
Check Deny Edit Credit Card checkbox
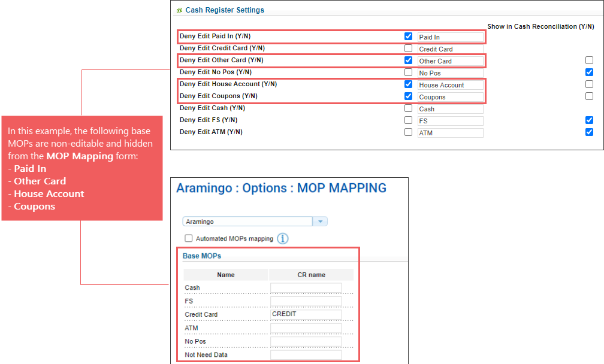tap(408, 48)
